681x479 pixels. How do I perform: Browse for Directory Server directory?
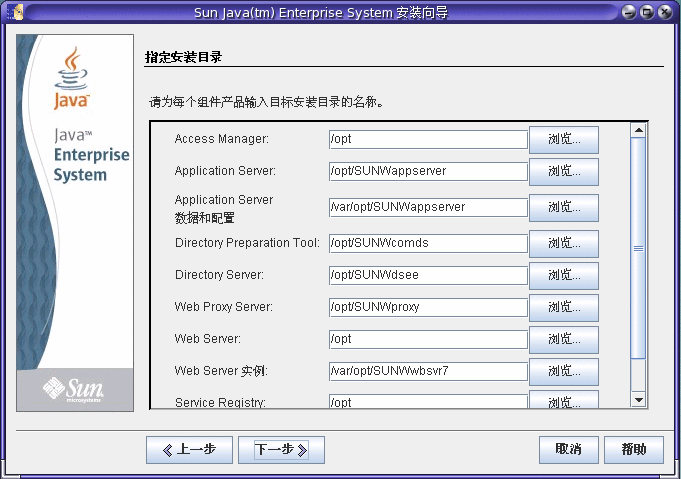click(564, 276)
